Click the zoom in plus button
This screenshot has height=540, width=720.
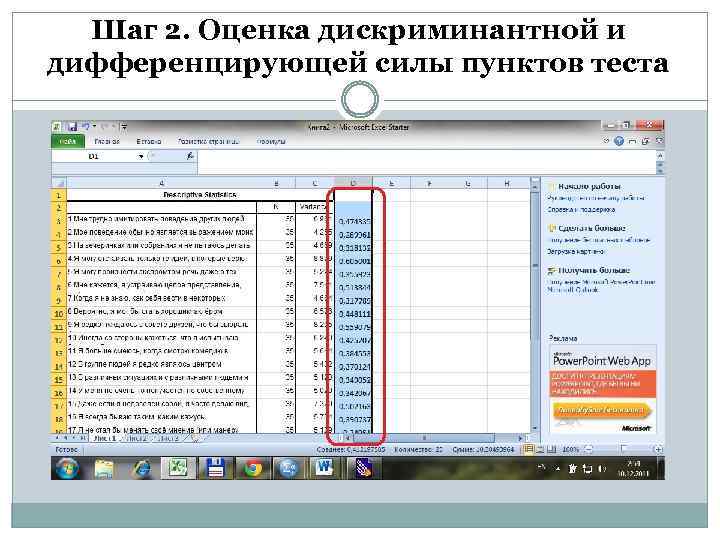click(658, 449)
